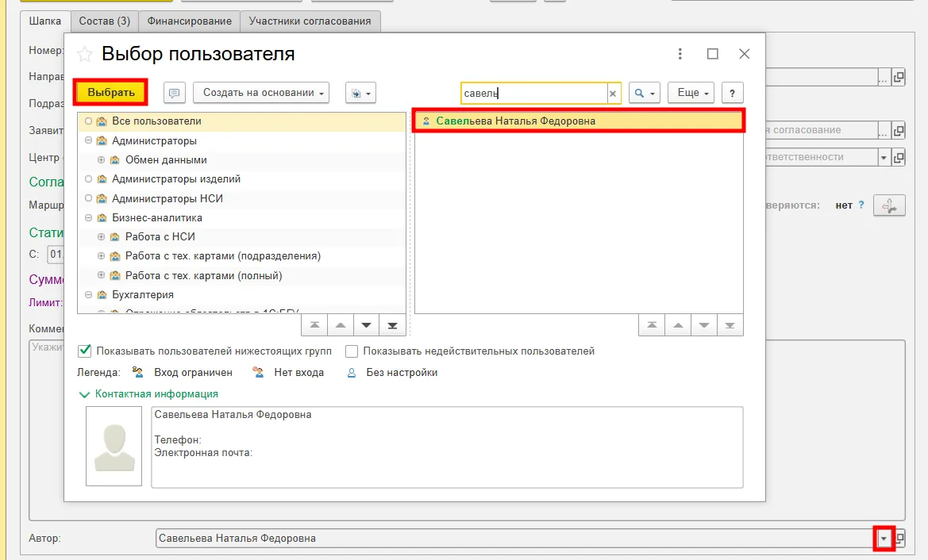Viewport: 928px width, 560px height.
Task: Expand the Работа с НСИ group
Action: tap(101, 236)
